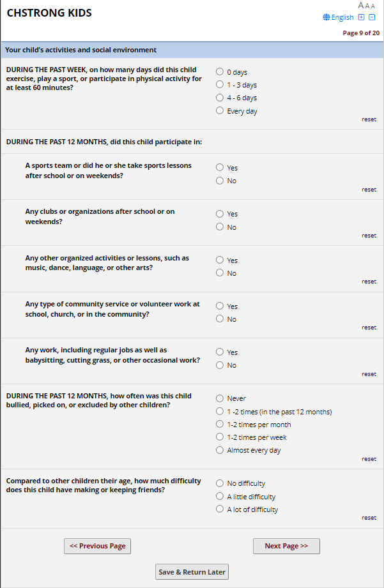Reset the music and dance lessons answer
Screen dimensions: 384x588
pyautogui.click(x=369, y=282)
